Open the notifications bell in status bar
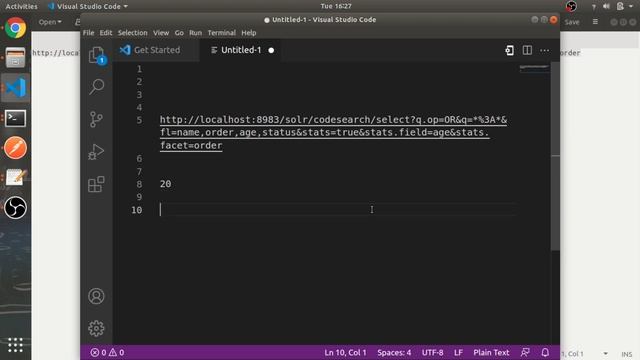The height and width of the screenshot is (360, 640). coord(545,352)
